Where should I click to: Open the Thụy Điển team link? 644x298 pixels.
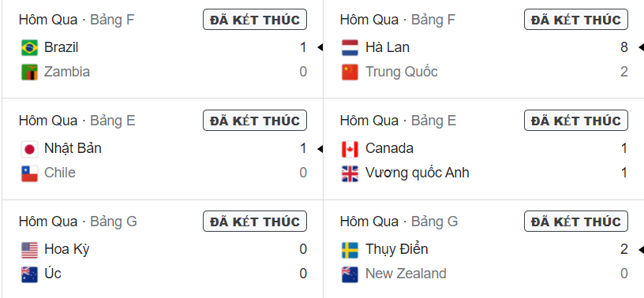(x=397, y=249)
